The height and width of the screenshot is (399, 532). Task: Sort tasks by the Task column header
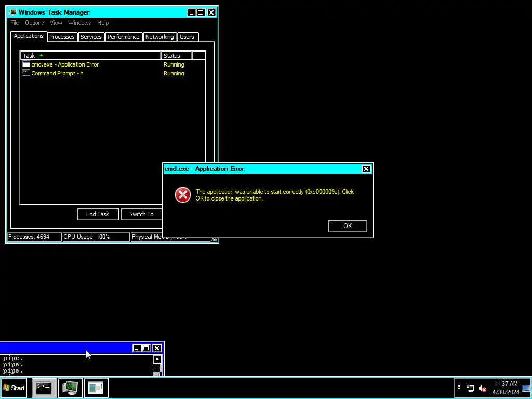click(91, 55)
